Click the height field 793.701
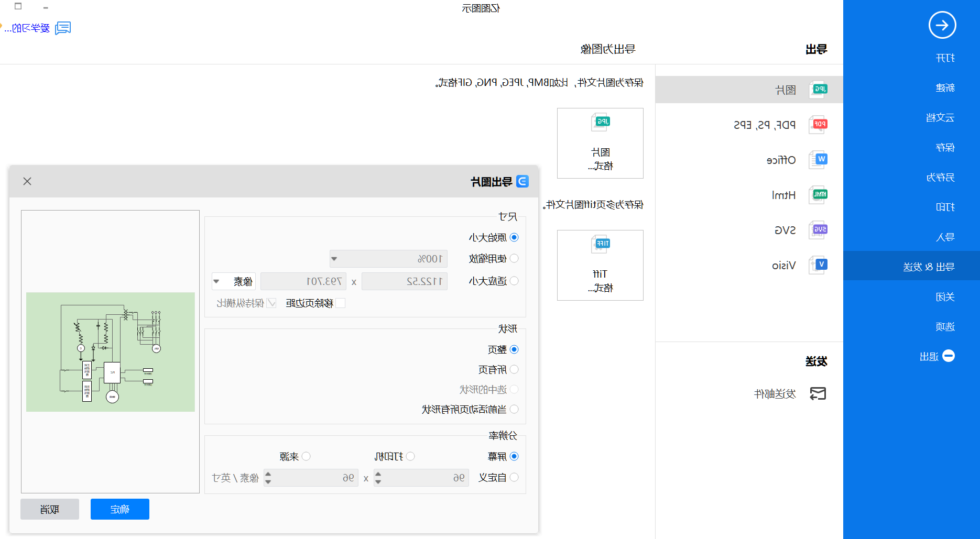 303,281
